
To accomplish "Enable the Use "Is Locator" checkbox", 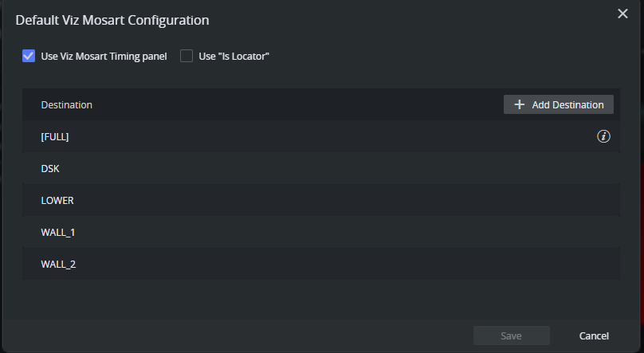I will [187, 56].
